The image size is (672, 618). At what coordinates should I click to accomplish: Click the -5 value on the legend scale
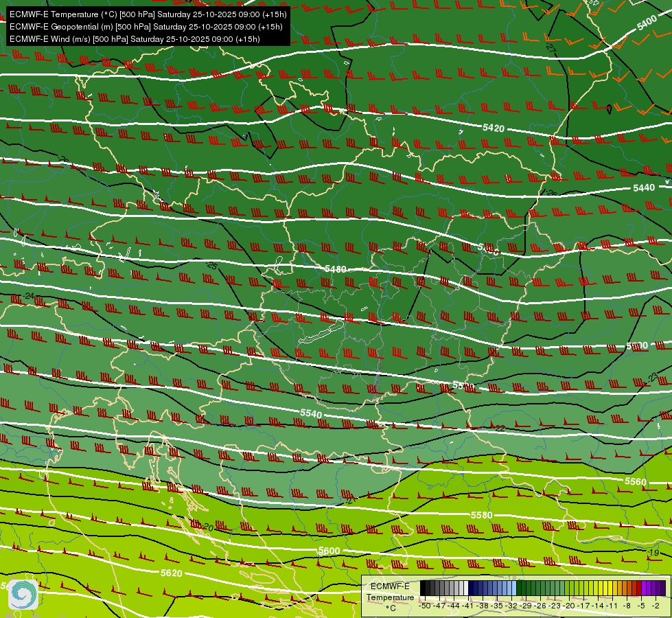(x=641, y=606)
